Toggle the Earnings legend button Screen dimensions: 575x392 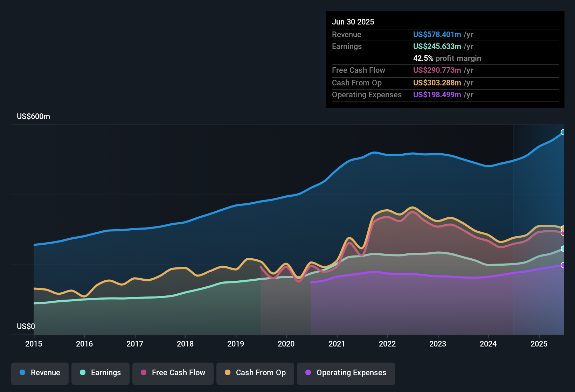click(x=101, y=373)
